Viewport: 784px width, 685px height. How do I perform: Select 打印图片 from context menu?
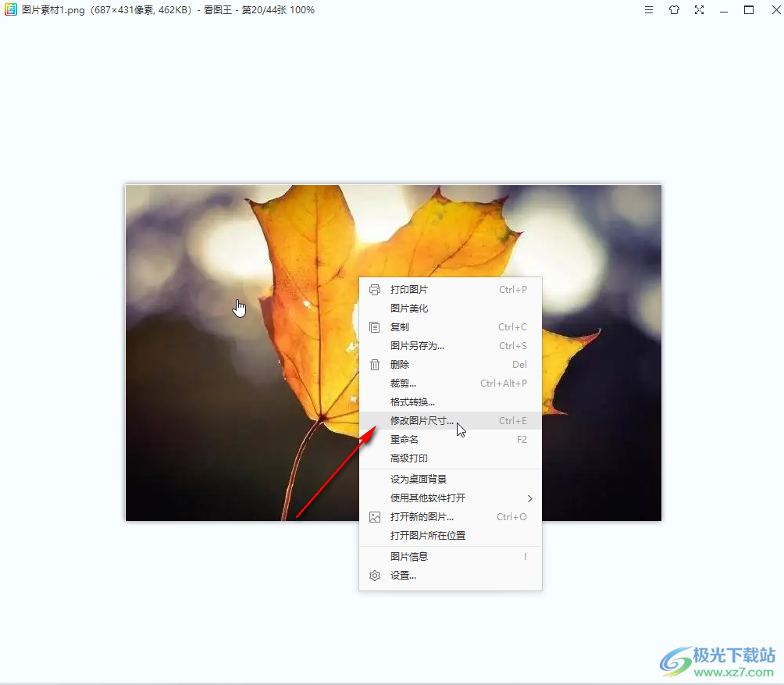pyautogui.click(x=450, y=290)
